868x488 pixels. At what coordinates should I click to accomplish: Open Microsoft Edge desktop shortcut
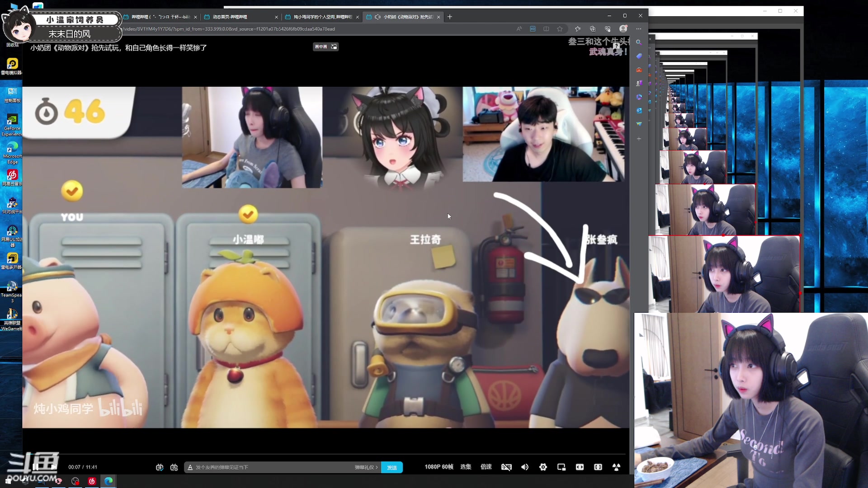coord(12,153)
